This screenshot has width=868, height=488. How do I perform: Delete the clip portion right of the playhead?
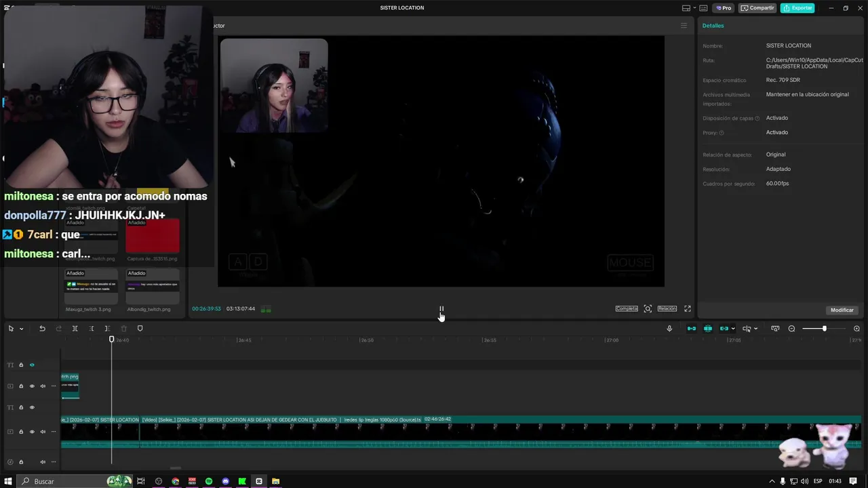click(107, 329)
